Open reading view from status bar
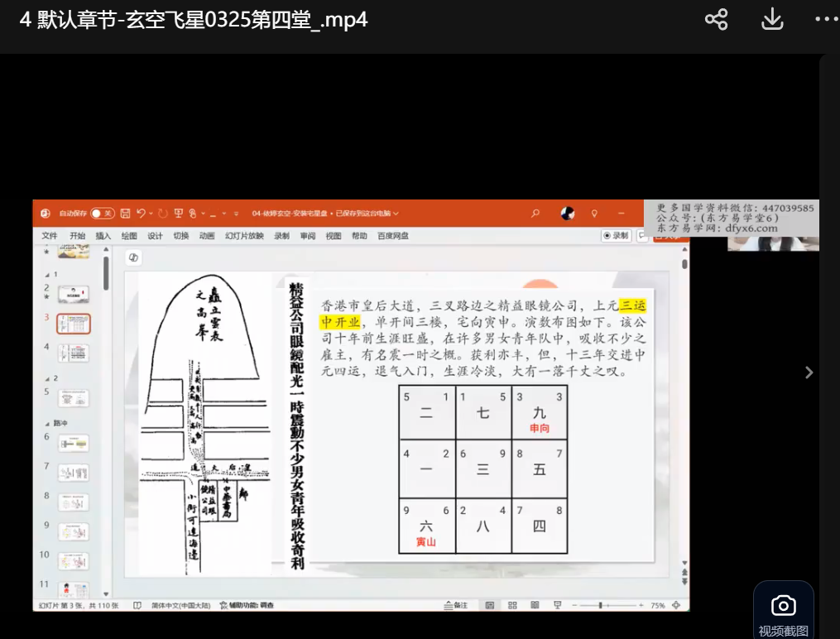Screen dimensions: 840x639 [535, 605]
